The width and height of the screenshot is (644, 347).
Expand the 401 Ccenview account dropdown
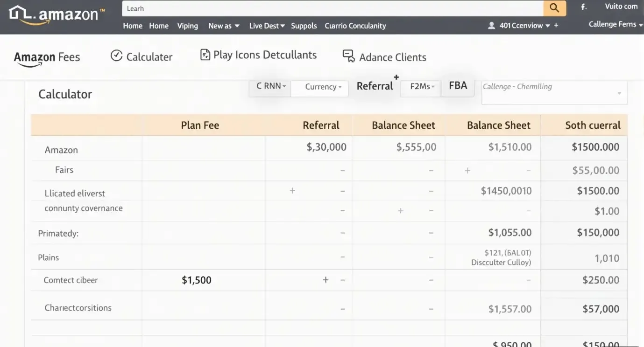point(524,26)
